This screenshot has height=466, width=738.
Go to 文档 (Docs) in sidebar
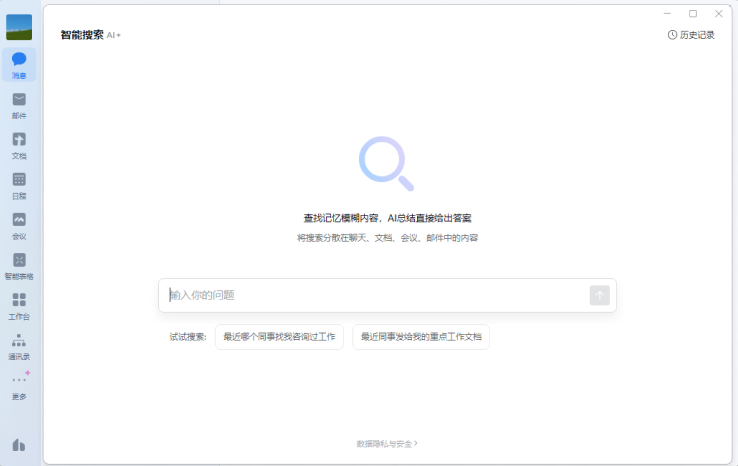click(19, 144)
